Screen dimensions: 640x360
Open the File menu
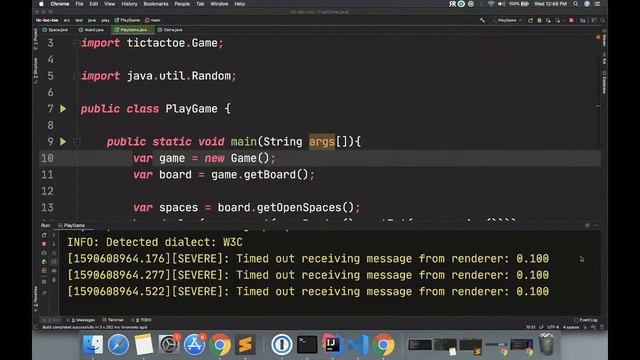pos(79,4)
